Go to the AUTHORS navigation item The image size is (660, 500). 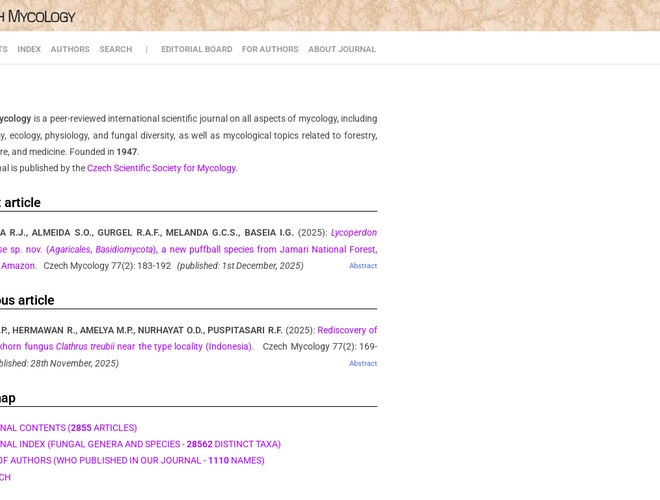coord(70,49)
